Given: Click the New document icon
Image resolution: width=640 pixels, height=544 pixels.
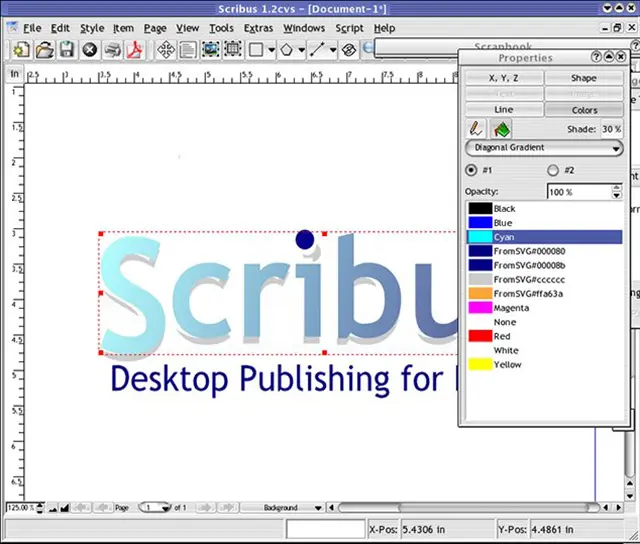Looking at the screenshot, I should point(21,49).
